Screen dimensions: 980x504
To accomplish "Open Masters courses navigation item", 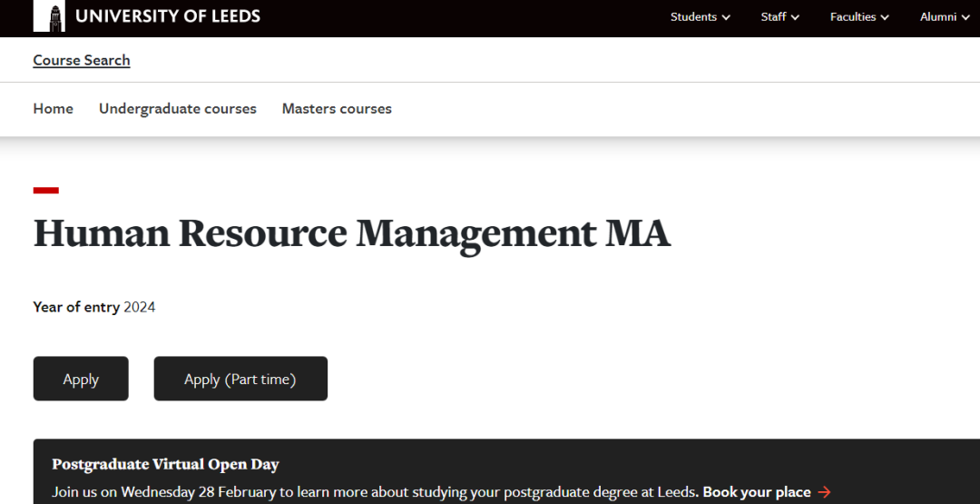I will (x=337, y=109).
